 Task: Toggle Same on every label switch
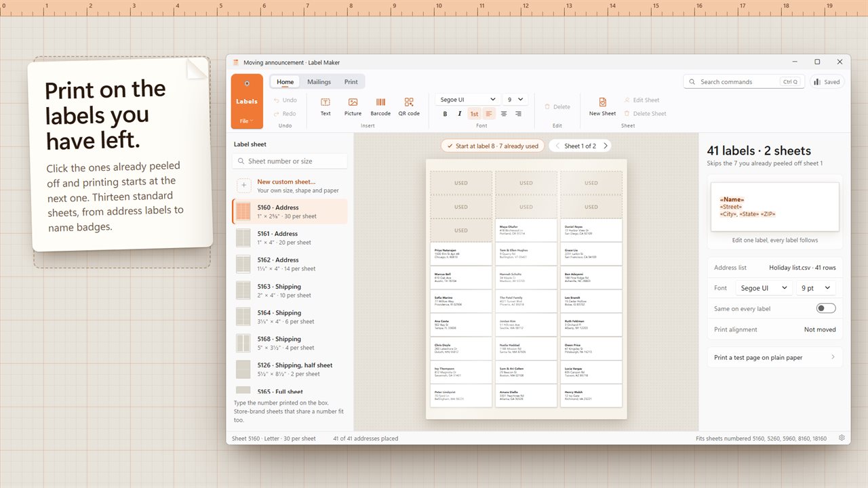(x=826, y=308)
